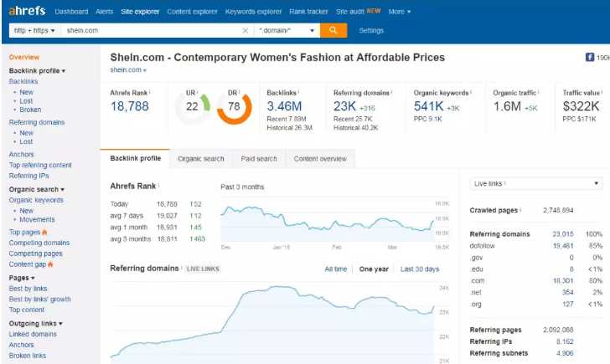610x364 pixels.
Task: Click the 23,015 referring domains count
Action: click(563, 233)
